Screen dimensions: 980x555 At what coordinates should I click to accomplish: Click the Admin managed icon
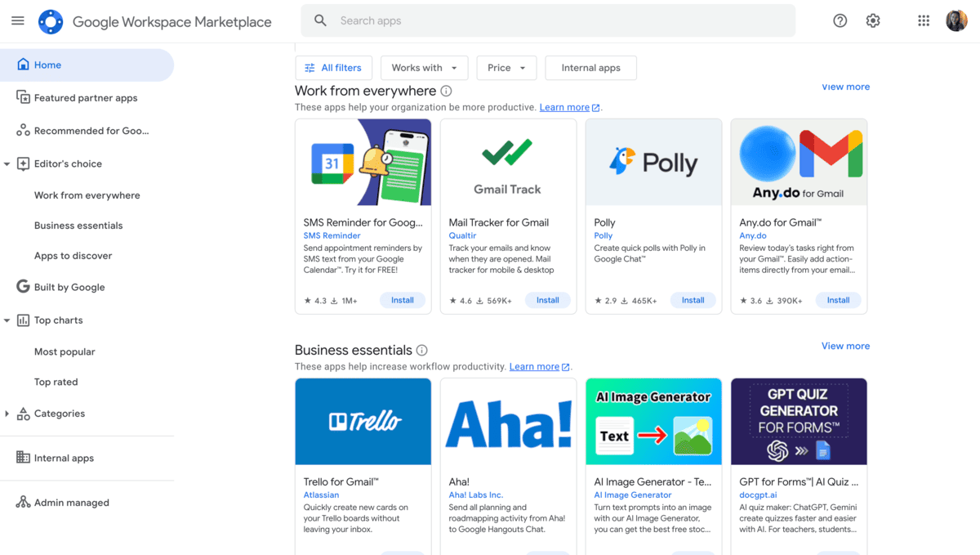(x=23, y=503)
